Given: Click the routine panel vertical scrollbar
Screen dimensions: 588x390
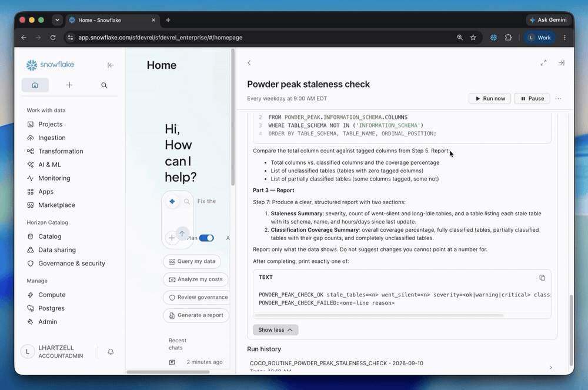Looking at the screenshot, I should 571,330.
